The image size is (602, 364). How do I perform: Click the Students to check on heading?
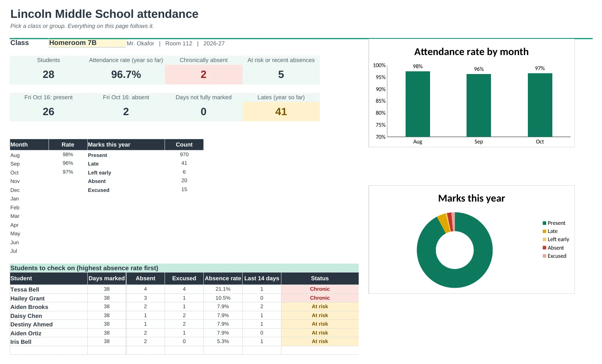pyautogui.click(x=84, y=268)
